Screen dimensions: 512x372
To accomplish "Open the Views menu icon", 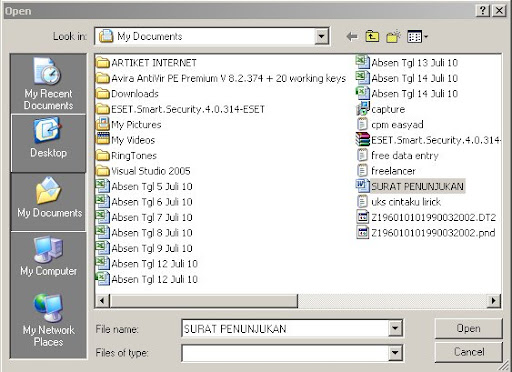I will click(417, 36).
